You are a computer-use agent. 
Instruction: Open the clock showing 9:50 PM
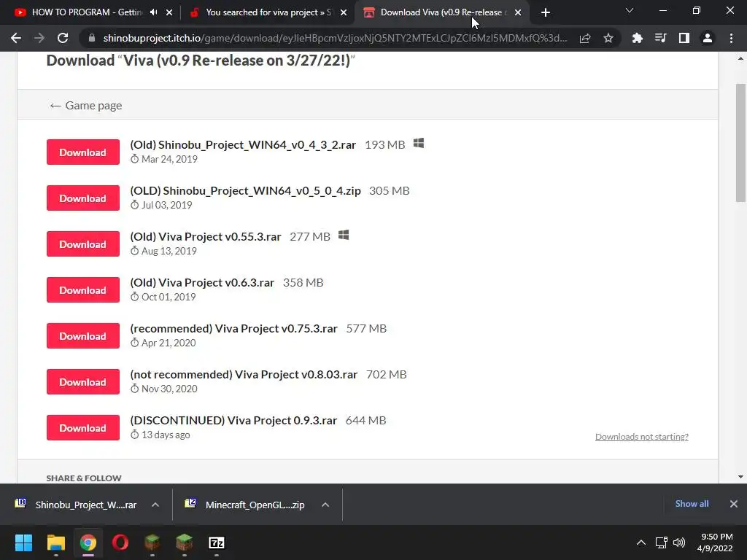(x=716, y=542)
